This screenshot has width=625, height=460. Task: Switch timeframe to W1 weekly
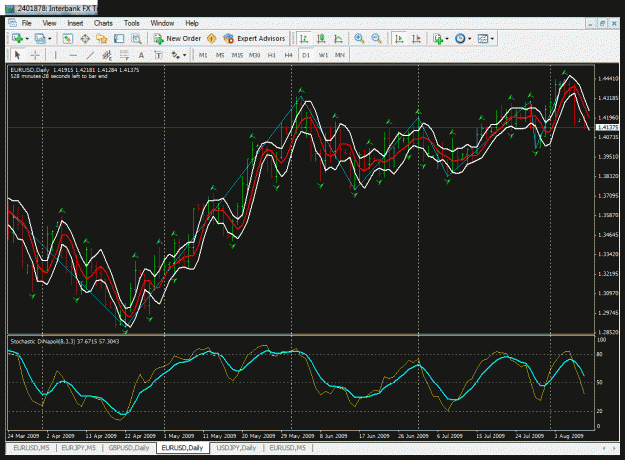(323, 55)
